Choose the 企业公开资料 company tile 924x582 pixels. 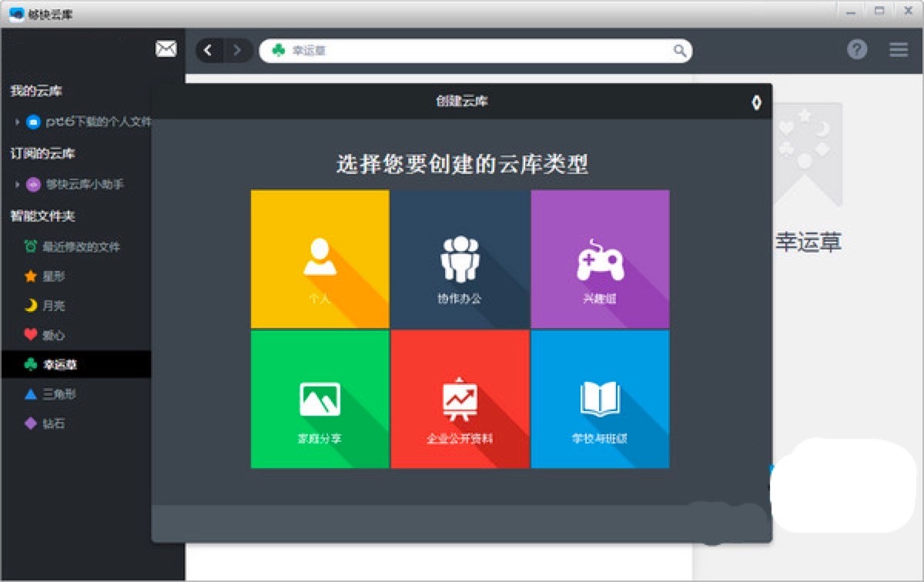pos(460,399)
